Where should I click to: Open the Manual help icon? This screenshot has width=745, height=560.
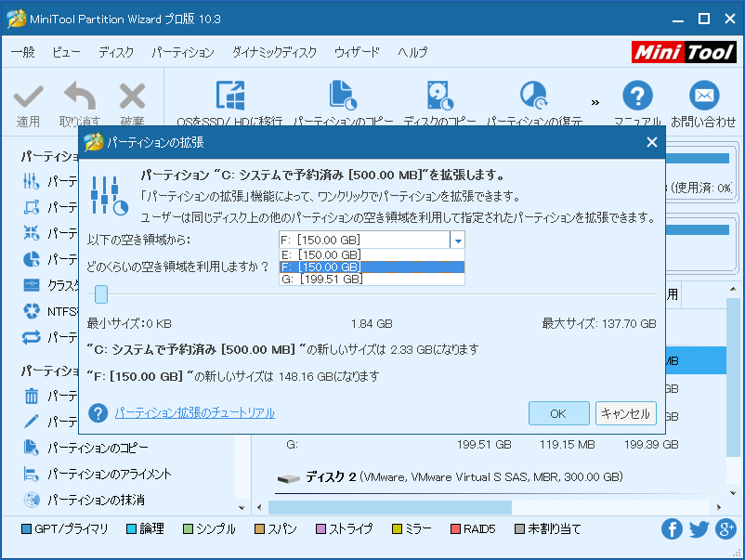pyautogui.click(x=637, y=96)
